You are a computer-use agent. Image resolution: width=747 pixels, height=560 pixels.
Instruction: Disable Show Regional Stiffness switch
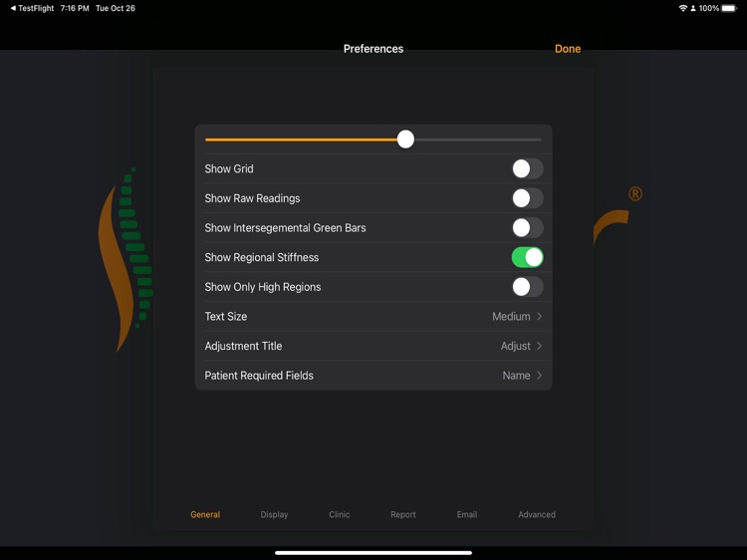(x=527, y=257)
